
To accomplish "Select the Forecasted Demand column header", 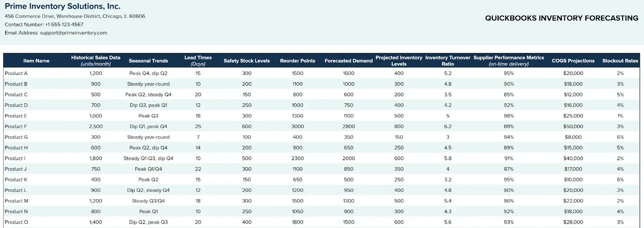I will pos(349,61).
